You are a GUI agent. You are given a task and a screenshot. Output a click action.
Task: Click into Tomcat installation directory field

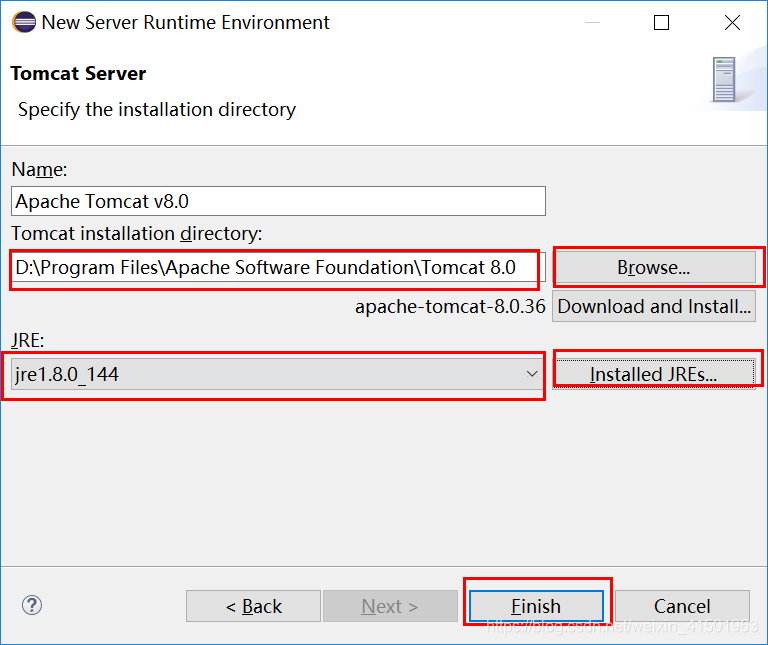point(278,267)
